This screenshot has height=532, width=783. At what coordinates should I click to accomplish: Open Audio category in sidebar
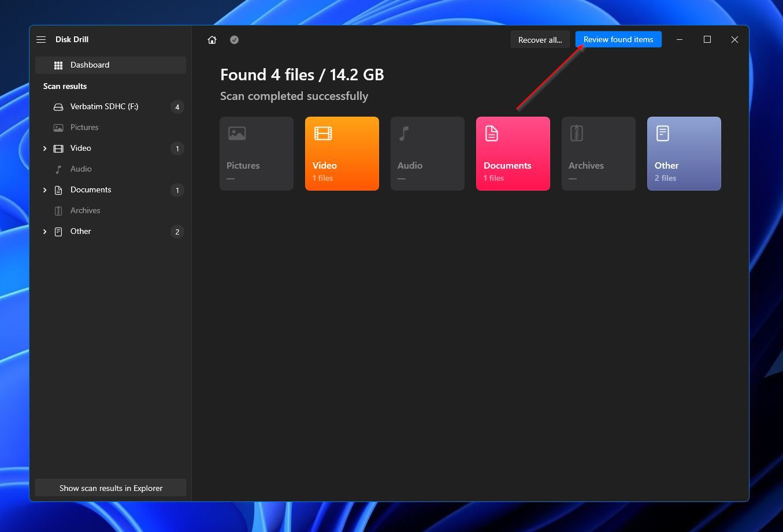click(110, 169)
